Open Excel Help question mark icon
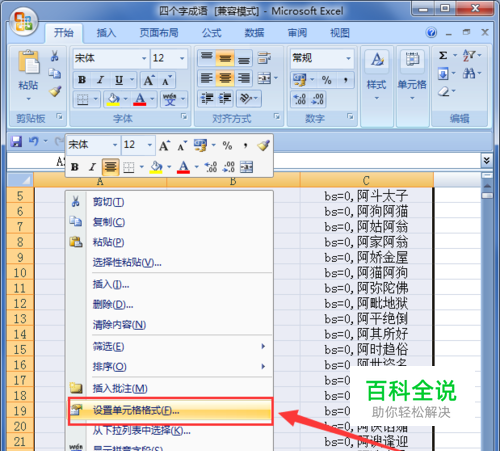 click(431, 33)
